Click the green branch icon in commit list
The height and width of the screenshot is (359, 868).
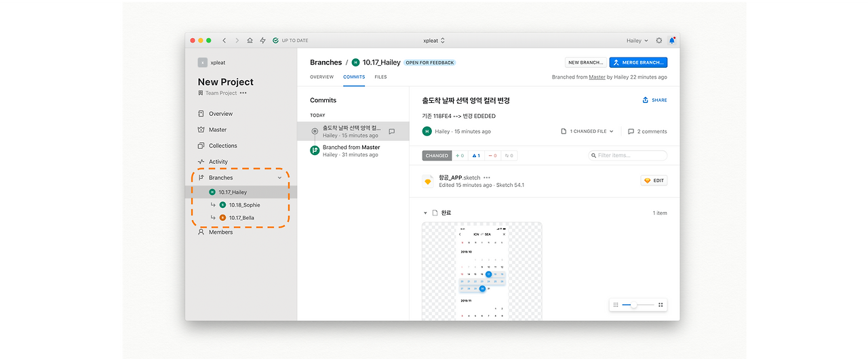315,150
